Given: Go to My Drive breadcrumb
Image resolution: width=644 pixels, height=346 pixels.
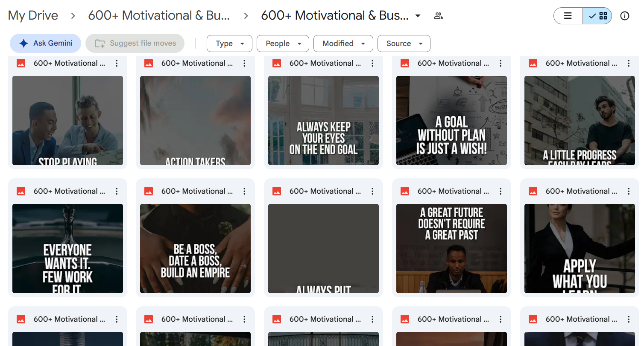Looking at the screenshot, I should click(33, 16).
